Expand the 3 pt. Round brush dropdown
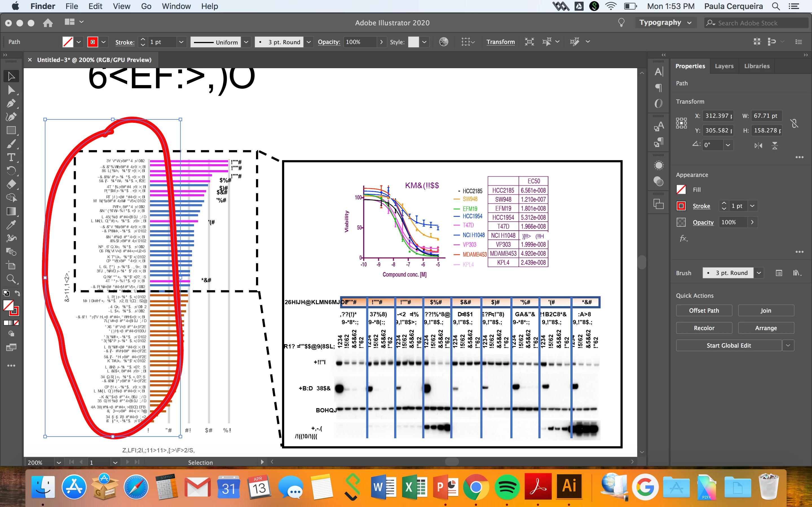812x507 pixels. [x=759, y=273]
